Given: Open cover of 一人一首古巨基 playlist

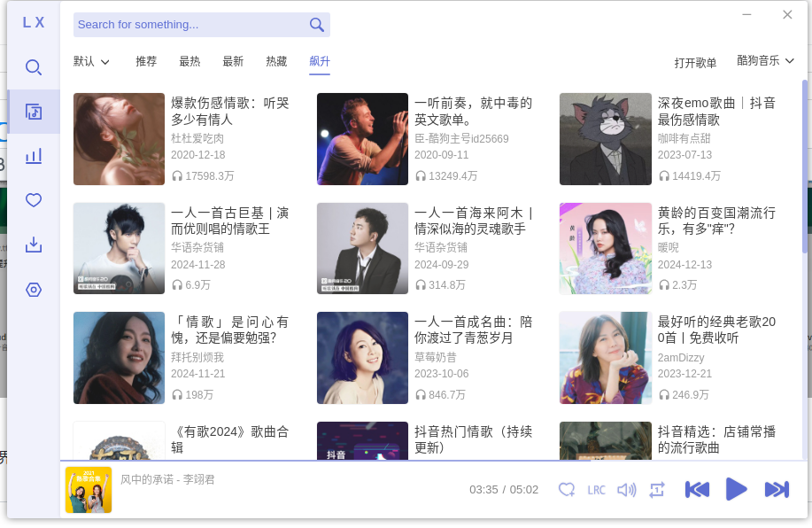Looking at the screenshot, I should (120, 248).
